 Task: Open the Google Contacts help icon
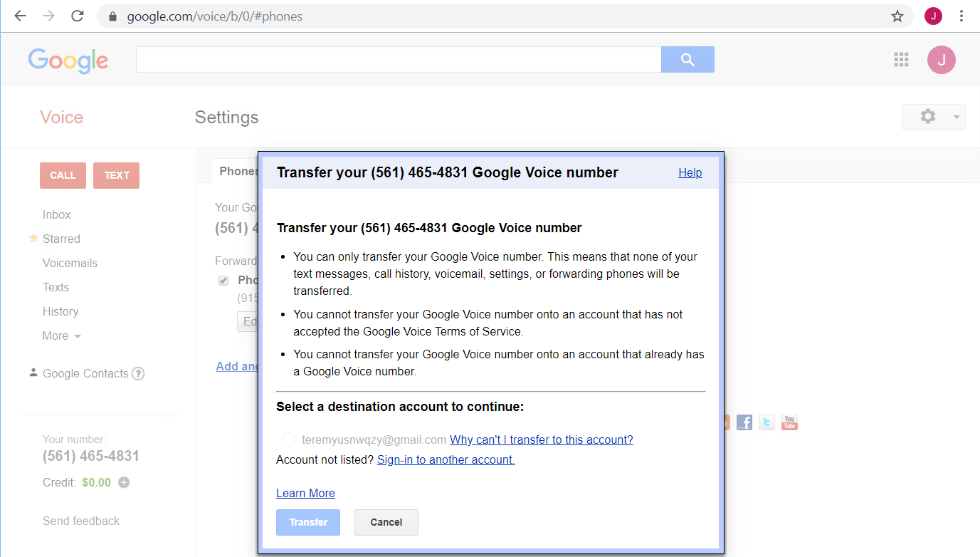click(138, 373)
